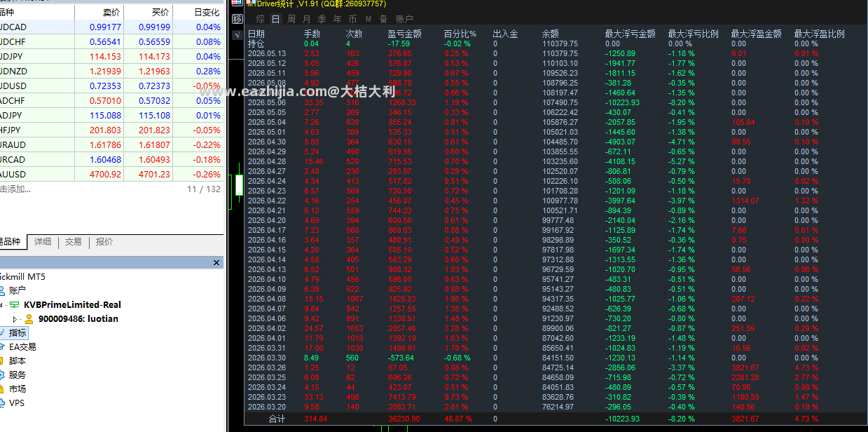868x432 pixels.
Task: Open the 报价 tab in Market Watch
Action: 104,242
